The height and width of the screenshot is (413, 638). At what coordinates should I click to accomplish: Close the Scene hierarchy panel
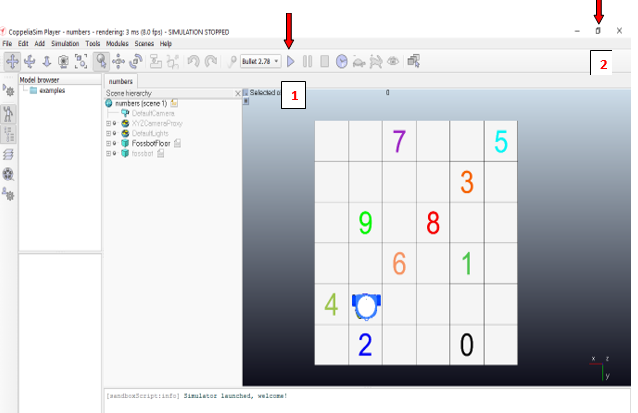tap(238, 93)
